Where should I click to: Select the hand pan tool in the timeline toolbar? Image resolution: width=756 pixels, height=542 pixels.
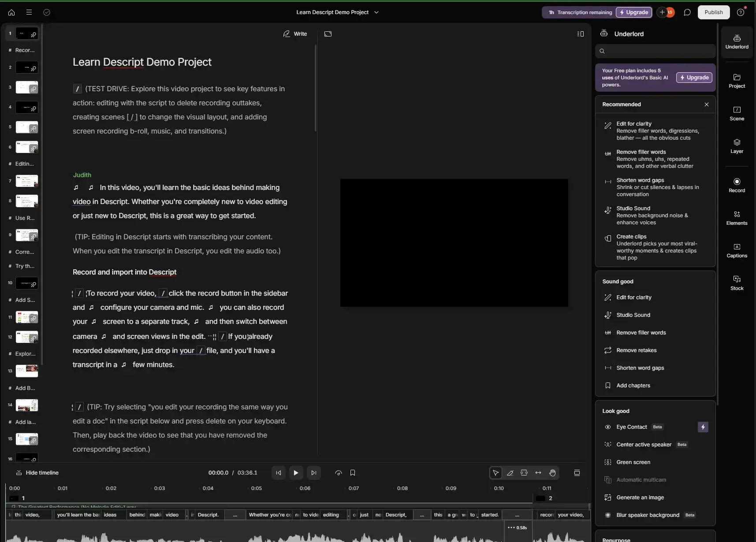click(x=552, y=473)
